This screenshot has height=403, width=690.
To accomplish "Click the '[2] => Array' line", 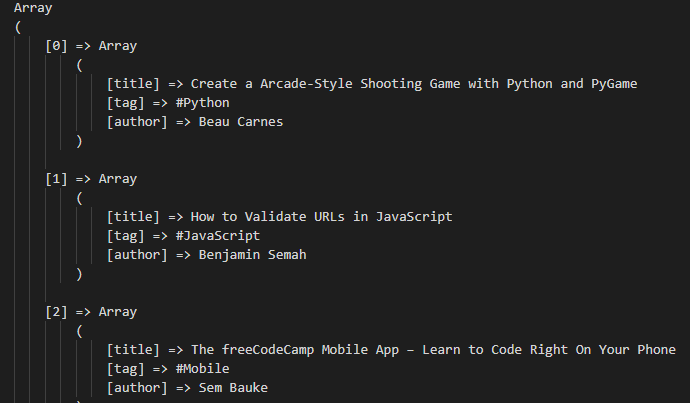I will [x=91, y=312].
